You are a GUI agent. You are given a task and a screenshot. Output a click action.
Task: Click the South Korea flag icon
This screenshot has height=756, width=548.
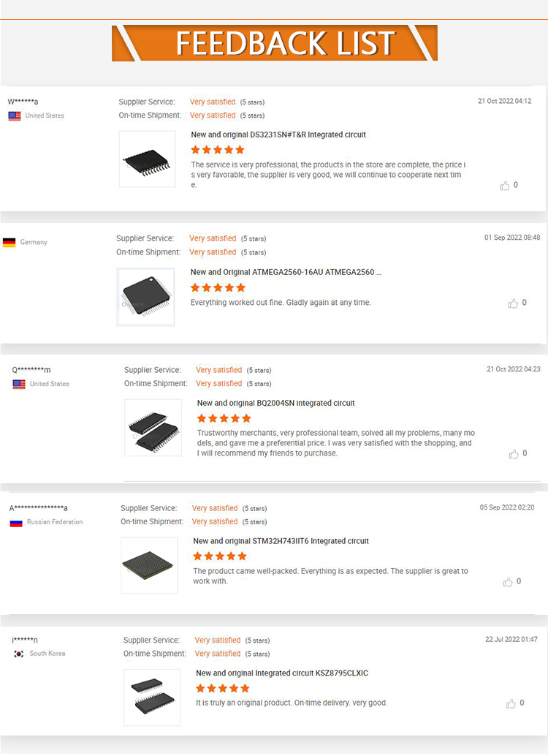(18, 654)
